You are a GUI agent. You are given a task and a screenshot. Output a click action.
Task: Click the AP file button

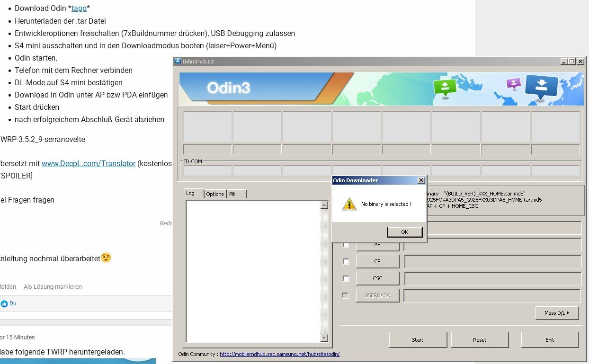click(x=377, y=245)
